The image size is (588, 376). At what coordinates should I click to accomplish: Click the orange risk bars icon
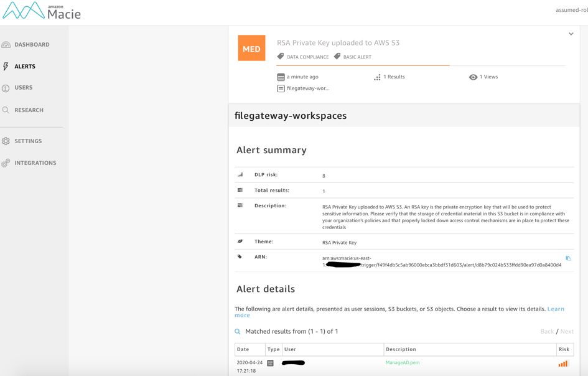[x=563, y=364]
